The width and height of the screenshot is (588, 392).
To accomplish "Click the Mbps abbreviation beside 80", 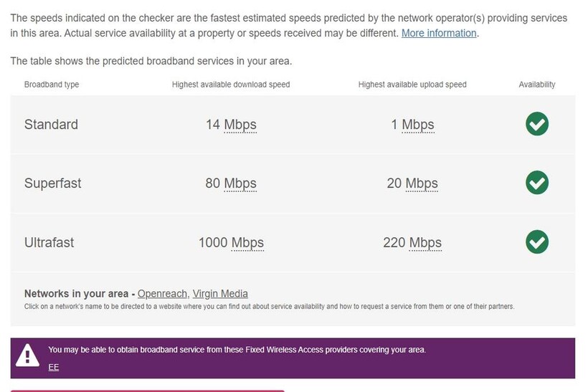I will [x=240, y=183].
